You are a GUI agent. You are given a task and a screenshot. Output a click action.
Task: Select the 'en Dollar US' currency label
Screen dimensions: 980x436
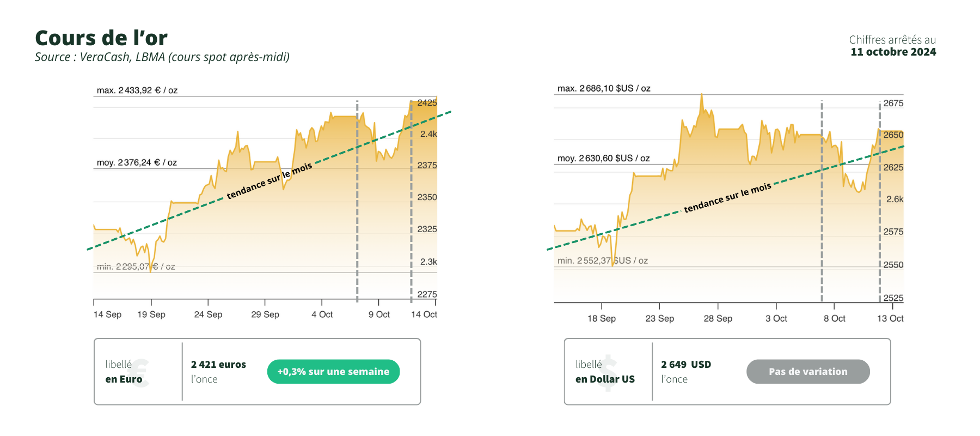pyautogui.click(x=605, y=379)
